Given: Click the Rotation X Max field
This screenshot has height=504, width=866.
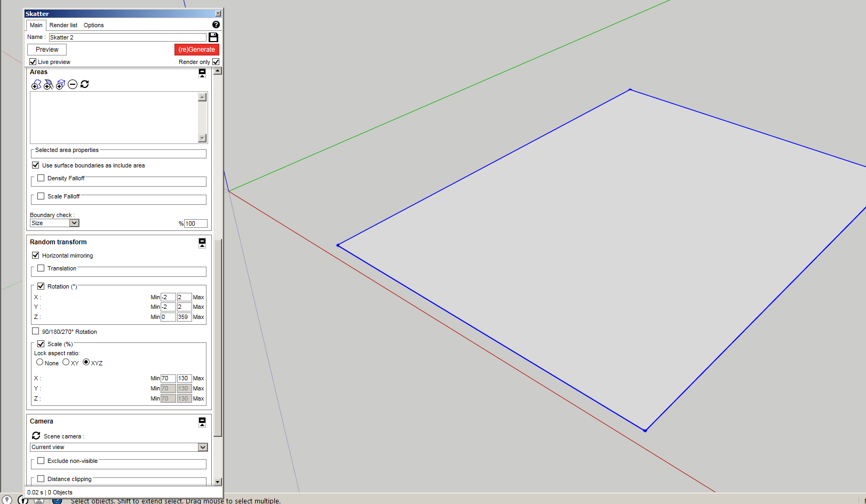Looking at the screenshot, I should [x=184, y=297].
